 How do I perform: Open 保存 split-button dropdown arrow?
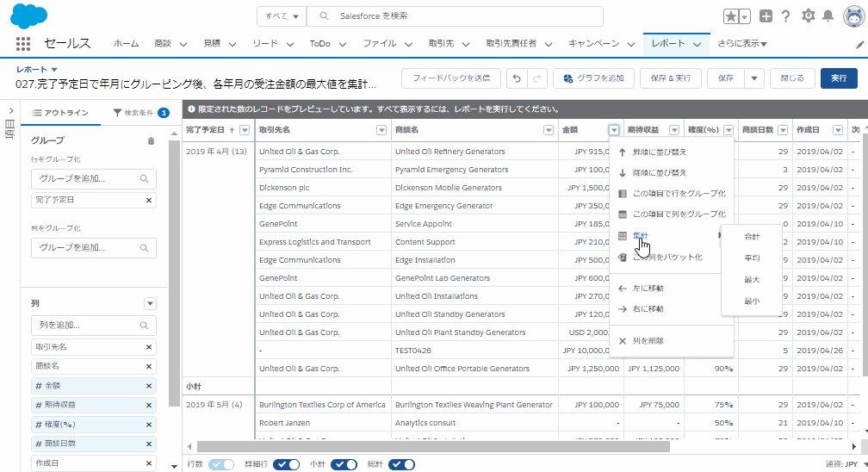click(x=754, y=78)
